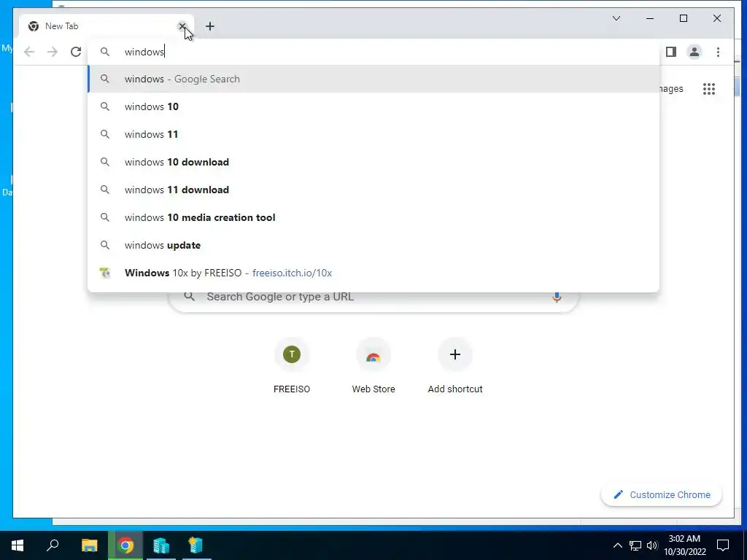Minimize the Chrome window
The height and width of the screenshot is (560, 747).
point(650,18)
